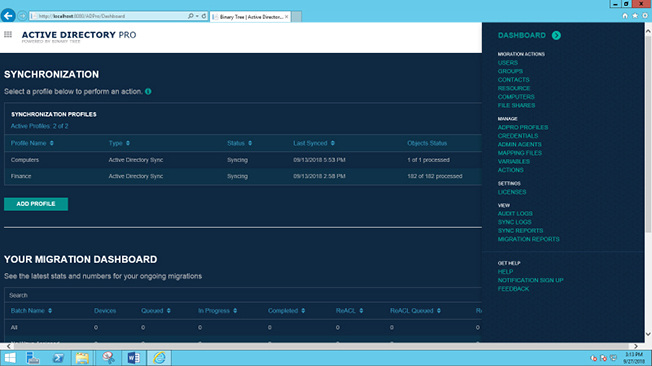Select the Finance sync profile row
The image size is (652, 366).
pos(243,176)
